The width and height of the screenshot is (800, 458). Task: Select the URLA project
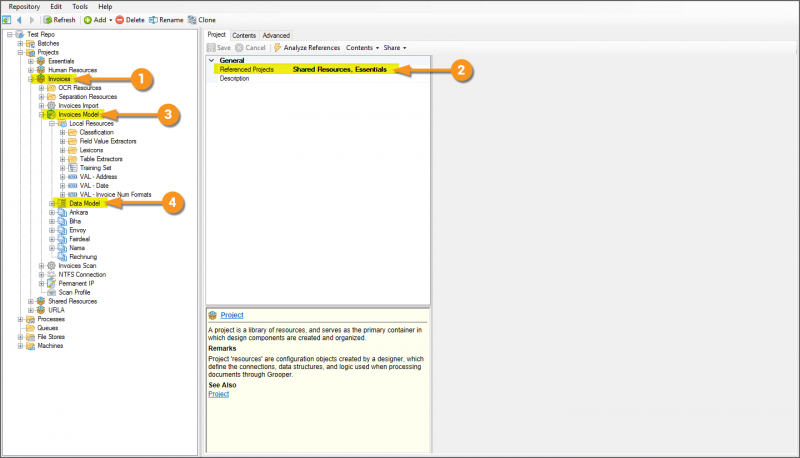click(56, 310)
